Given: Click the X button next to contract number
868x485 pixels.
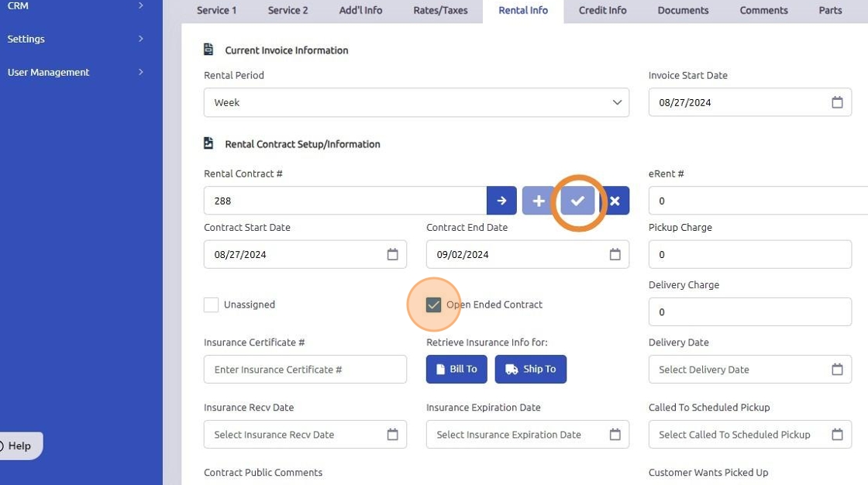Looking at the screenshot, I should point(615,201).
